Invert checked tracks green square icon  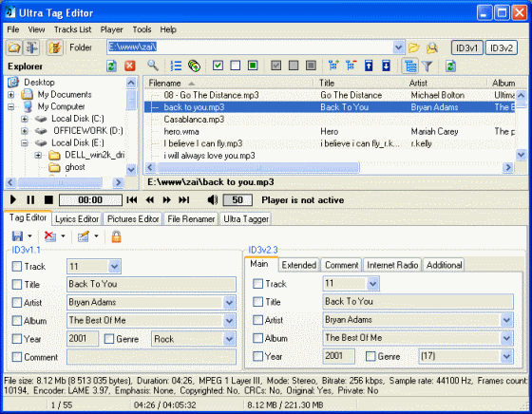pos(253,66)
